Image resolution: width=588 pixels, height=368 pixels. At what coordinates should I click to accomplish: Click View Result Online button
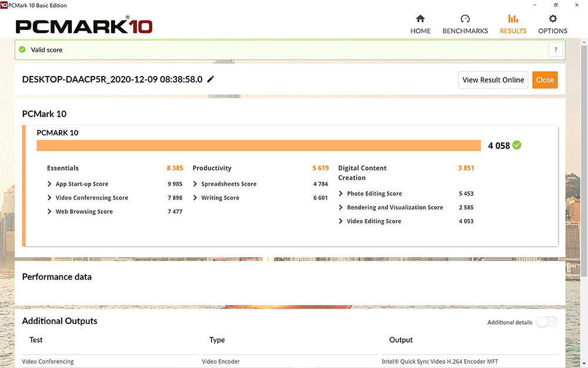point(493,80)
